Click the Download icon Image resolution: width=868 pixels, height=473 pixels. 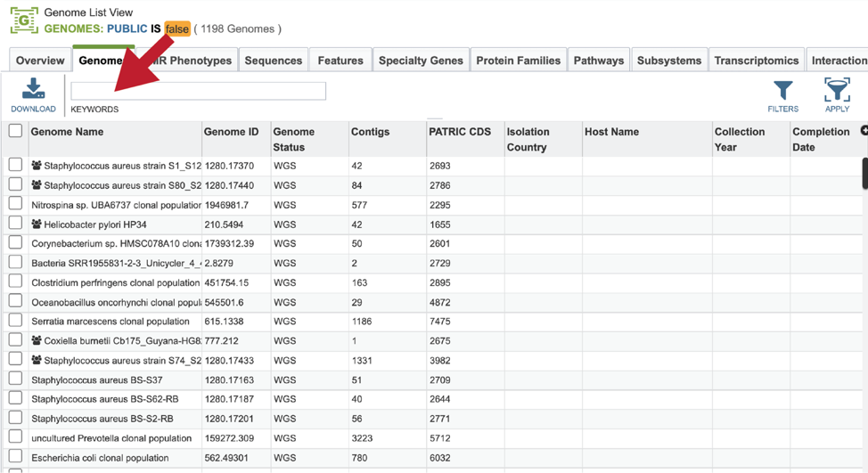tap(33, 89)
